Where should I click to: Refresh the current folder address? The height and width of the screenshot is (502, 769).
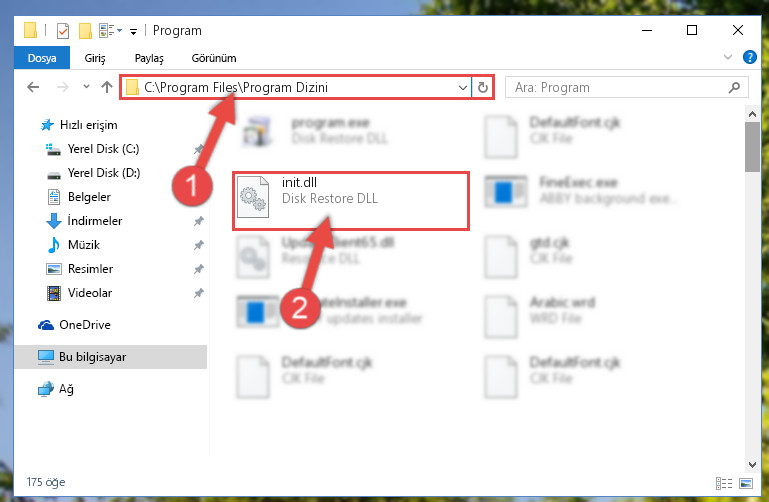[x=483, y=87]
